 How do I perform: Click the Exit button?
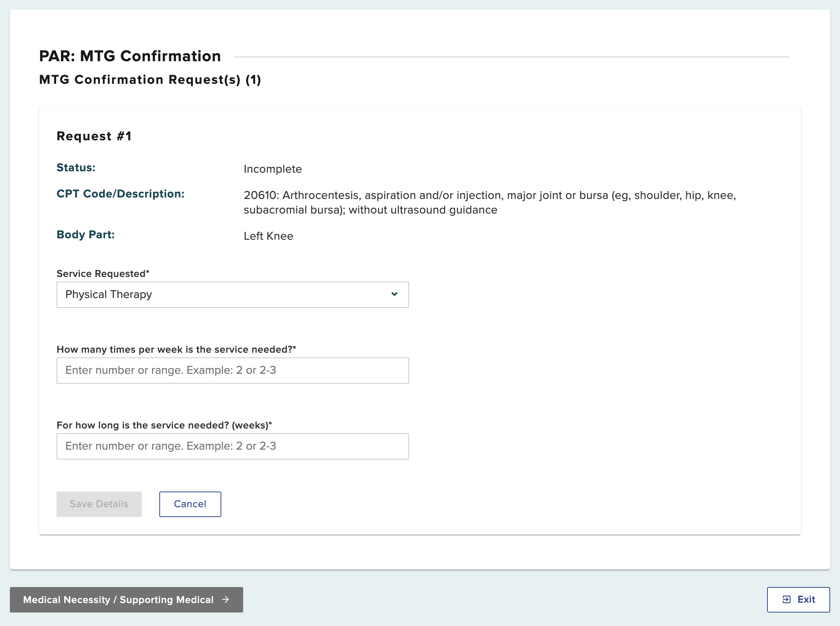(798, 599)
